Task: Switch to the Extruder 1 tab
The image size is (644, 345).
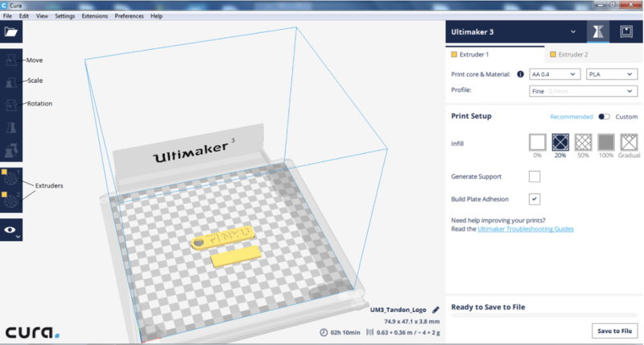Action: [x=495, y=54]
